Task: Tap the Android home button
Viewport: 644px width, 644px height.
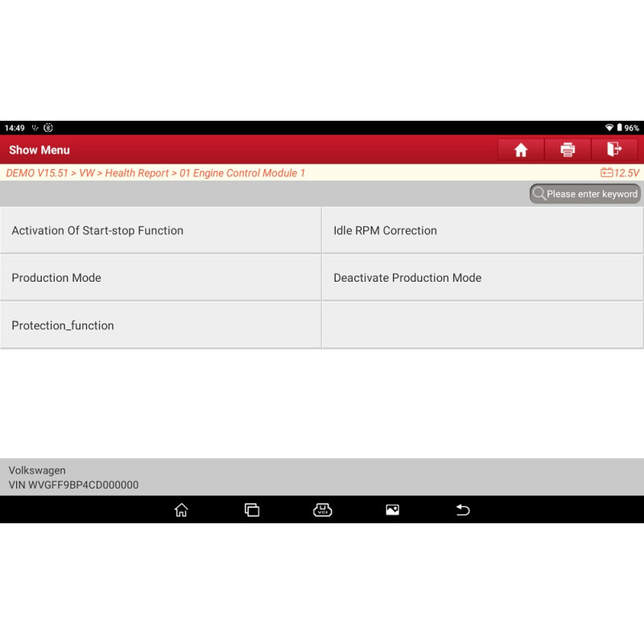Action: coord(181,510)
